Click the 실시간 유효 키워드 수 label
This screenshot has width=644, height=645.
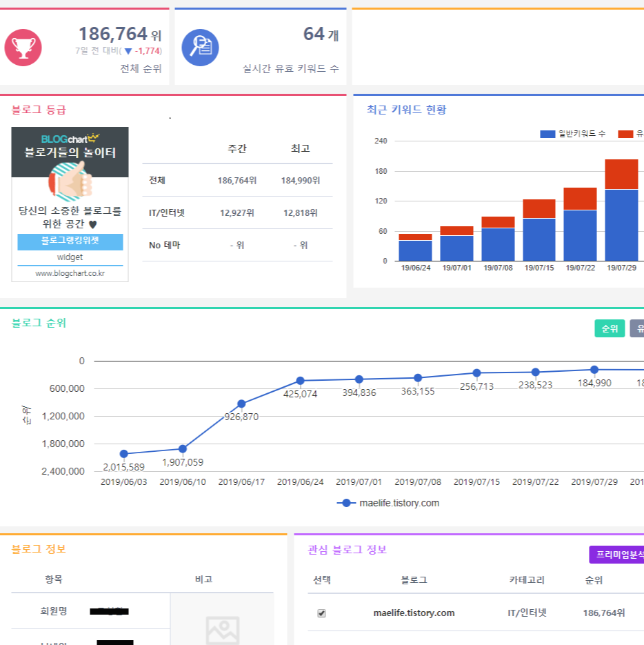pos(291,68)
